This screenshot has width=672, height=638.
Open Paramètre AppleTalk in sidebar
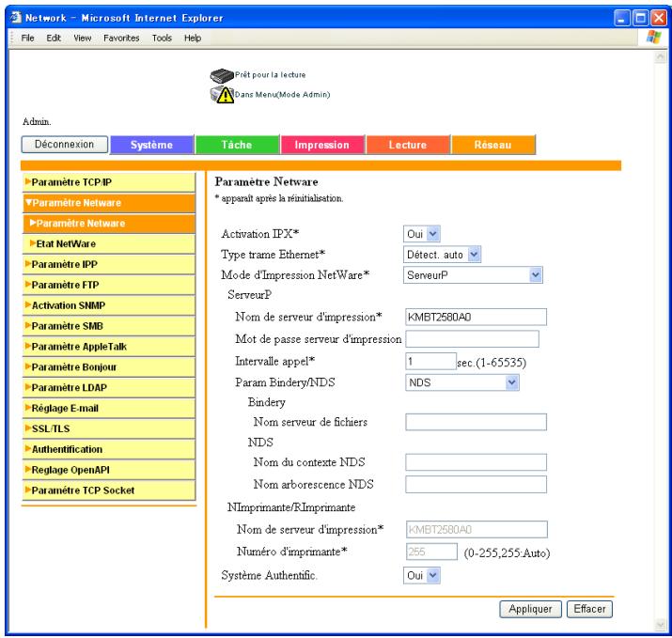[109, 347]
